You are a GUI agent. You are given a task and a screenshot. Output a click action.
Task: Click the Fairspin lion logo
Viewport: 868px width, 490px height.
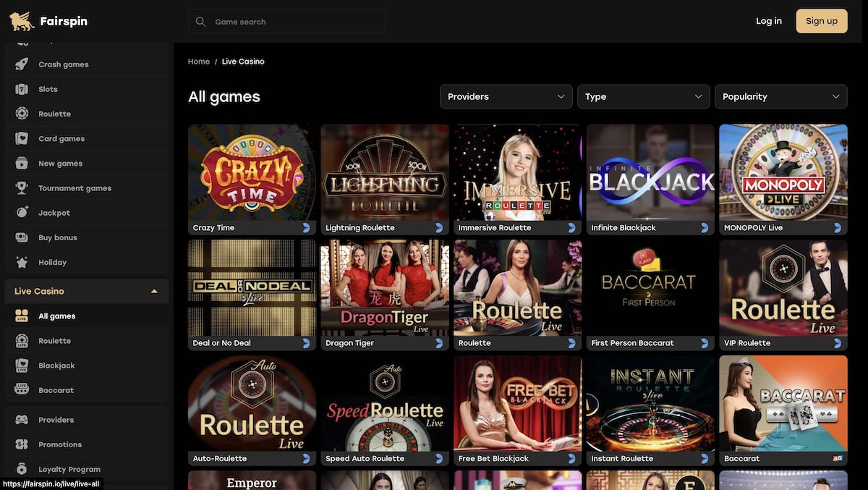click(x=22, y=21)
